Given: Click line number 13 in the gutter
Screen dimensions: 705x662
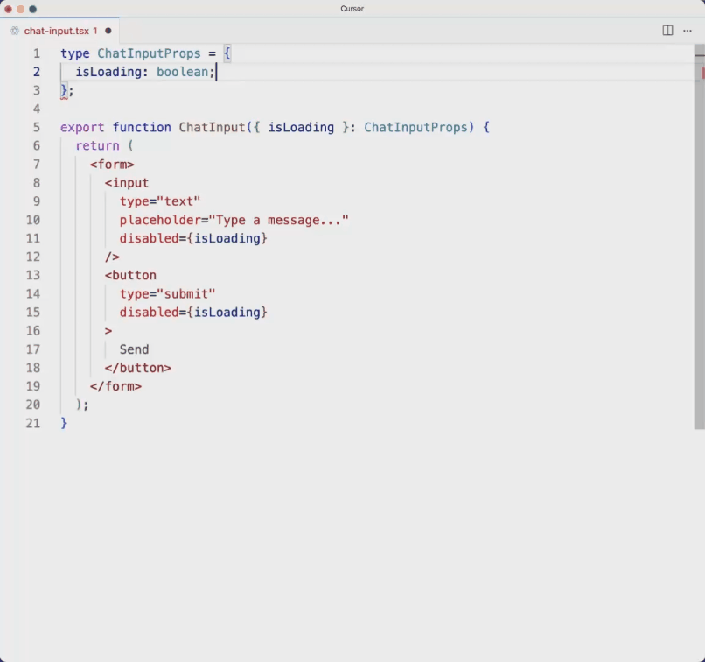Looking at the screenshot, I should tap(33, 275).
